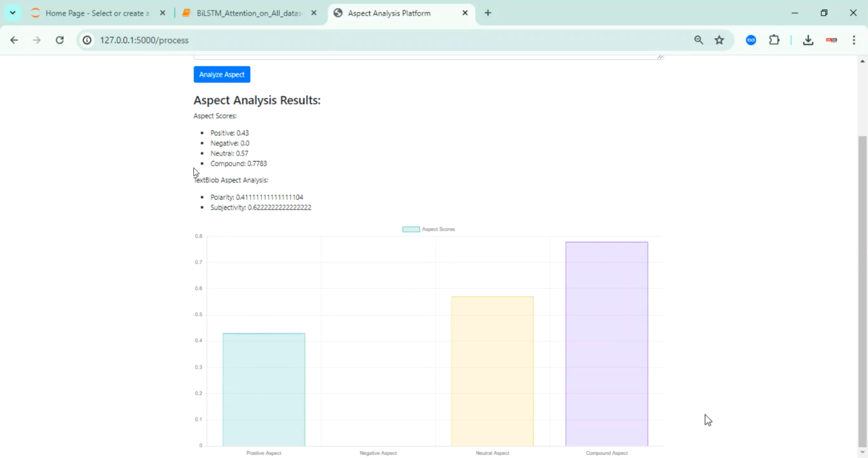Image resolution: width=868 pixels, height=458 pixels.
Task: Click the Analyze Aspect button
Action: tap(222, 75)
